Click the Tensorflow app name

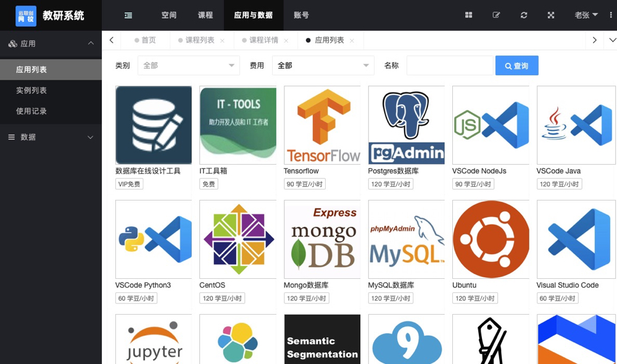(x=301, y=171)
